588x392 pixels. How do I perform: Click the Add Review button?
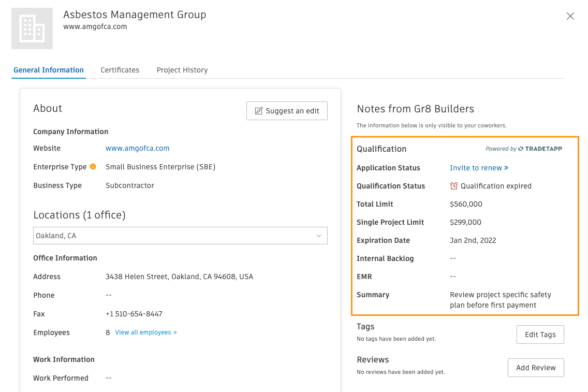coord(536,368)
